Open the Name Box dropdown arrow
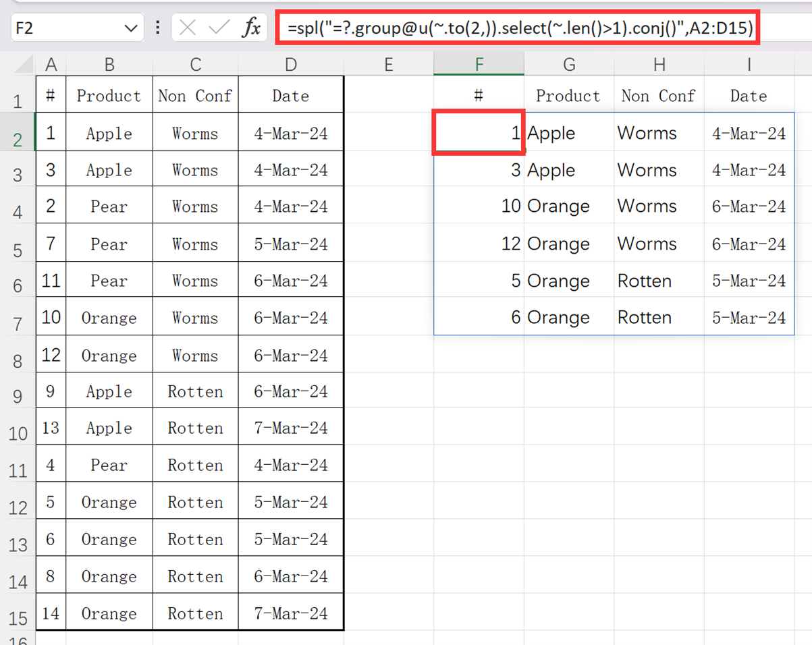 (130, 28)
